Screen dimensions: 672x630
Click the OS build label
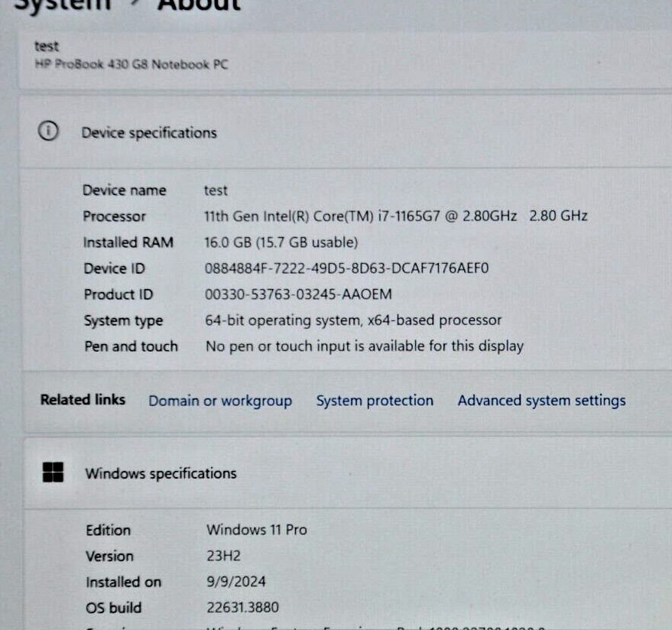click(114, 608)
